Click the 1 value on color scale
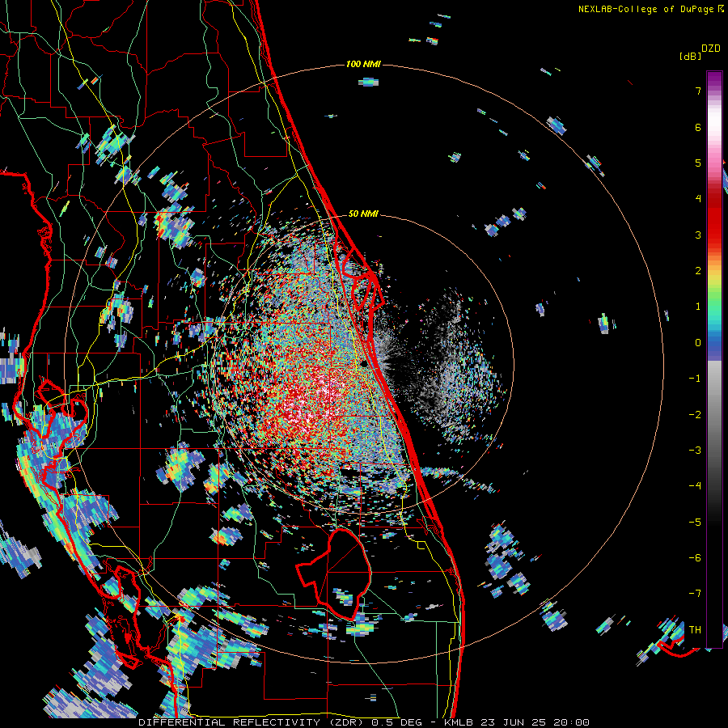 click(x=698, y=307)
